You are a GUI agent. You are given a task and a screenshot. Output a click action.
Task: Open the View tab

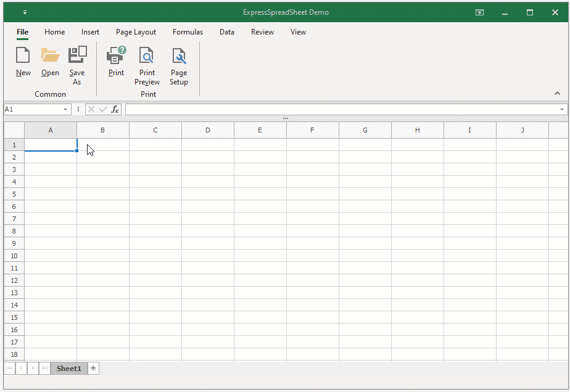[x=298, y=32]
